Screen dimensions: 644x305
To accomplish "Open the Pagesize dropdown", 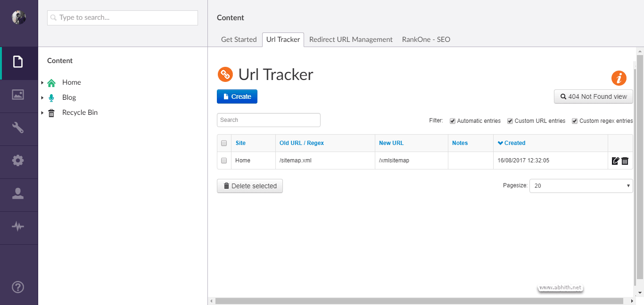I will coord(581,185).
